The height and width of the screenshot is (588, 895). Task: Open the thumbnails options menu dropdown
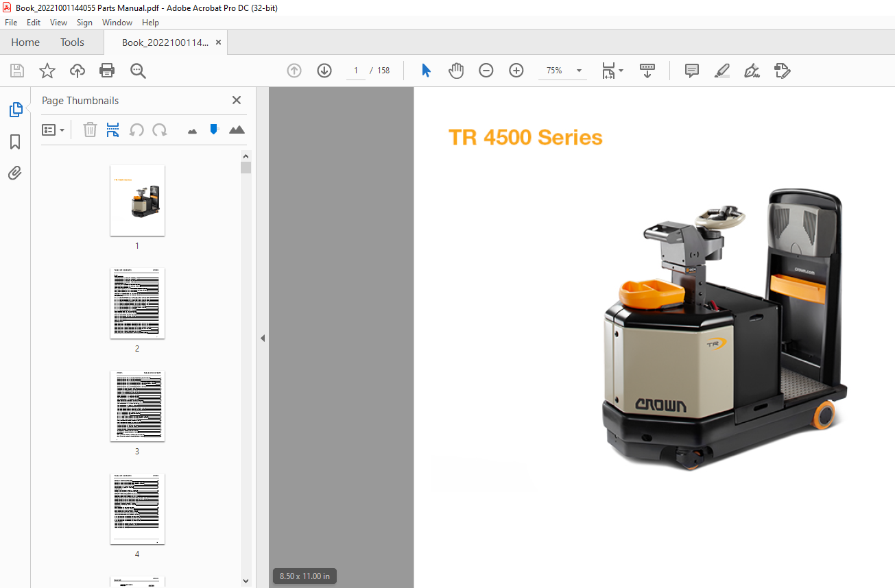click(x=53, y=130)
